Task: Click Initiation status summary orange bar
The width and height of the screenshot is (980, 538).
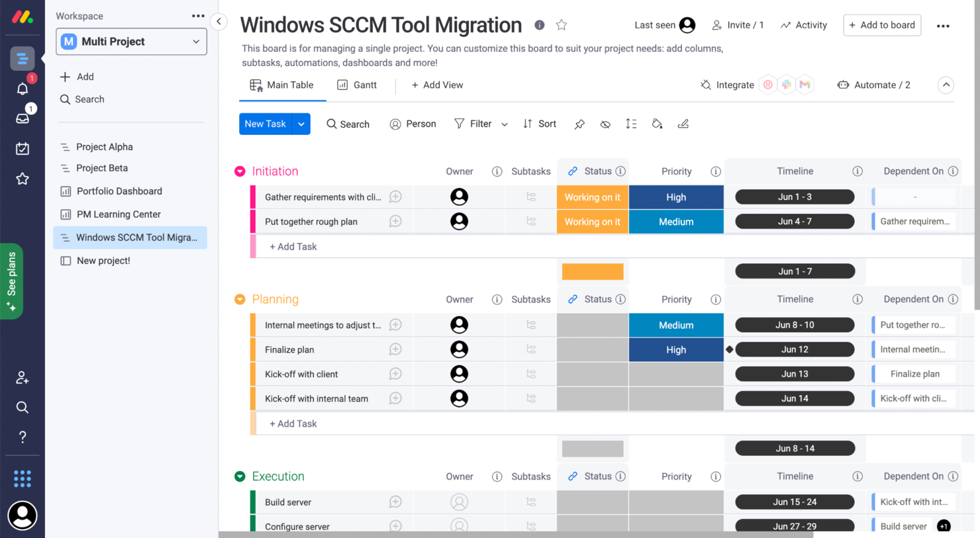Action: click(593, 271)
